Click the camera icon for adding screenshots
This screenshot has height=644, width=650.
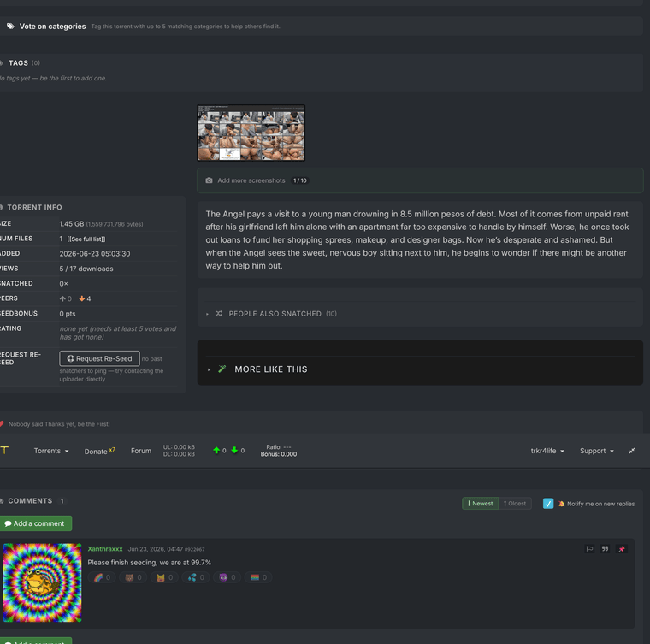pos(209,180)
